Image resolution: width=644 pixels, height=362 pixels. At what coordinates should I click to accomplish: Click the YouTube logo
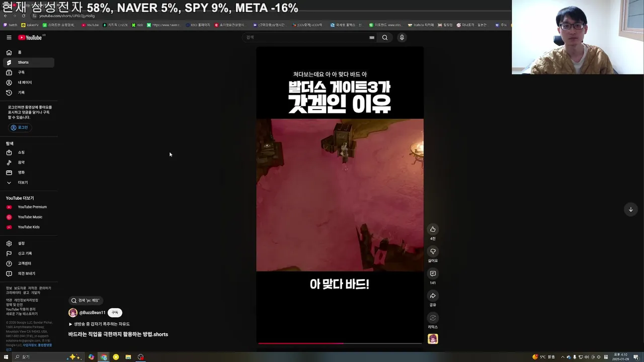click(30, 38)
